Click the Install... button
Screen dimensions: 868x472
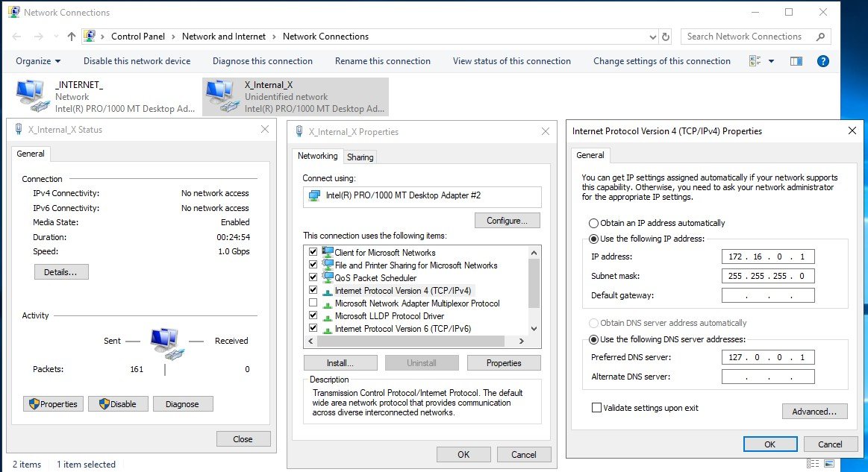tap(340, 363)
